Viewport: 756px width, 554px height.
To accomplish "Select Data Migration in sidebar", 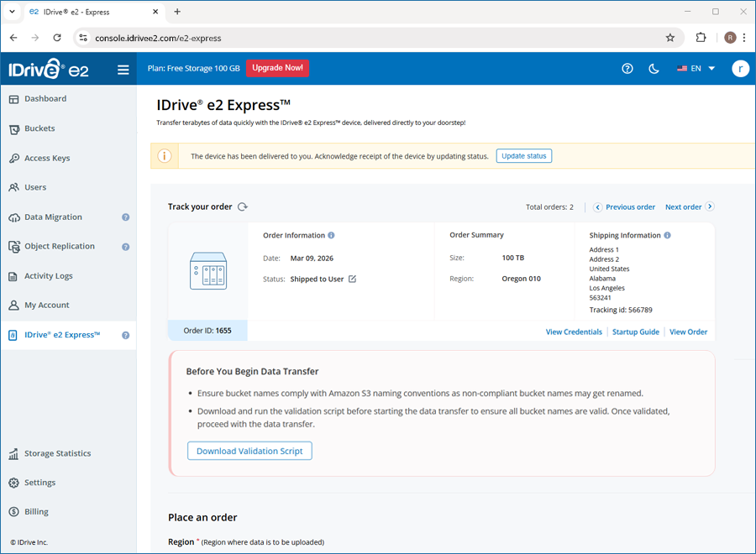I will click(x=53, y=217).
